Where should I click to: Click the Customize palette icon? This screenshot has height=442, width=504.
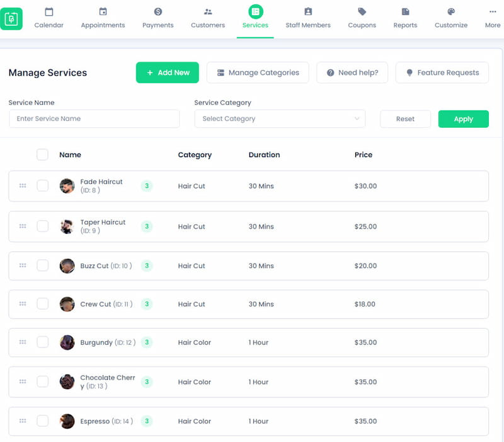[451, 12]
